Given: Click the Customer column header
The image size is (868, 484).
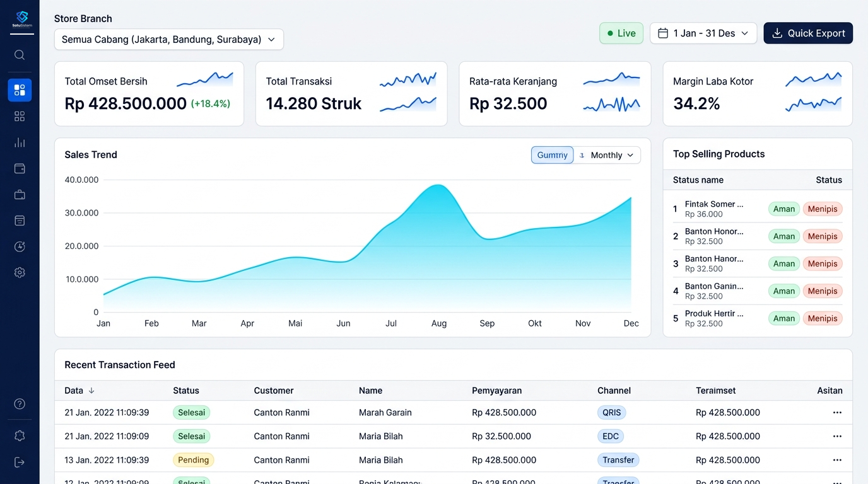Looking at the screenshot, I should tap(274, 391).
